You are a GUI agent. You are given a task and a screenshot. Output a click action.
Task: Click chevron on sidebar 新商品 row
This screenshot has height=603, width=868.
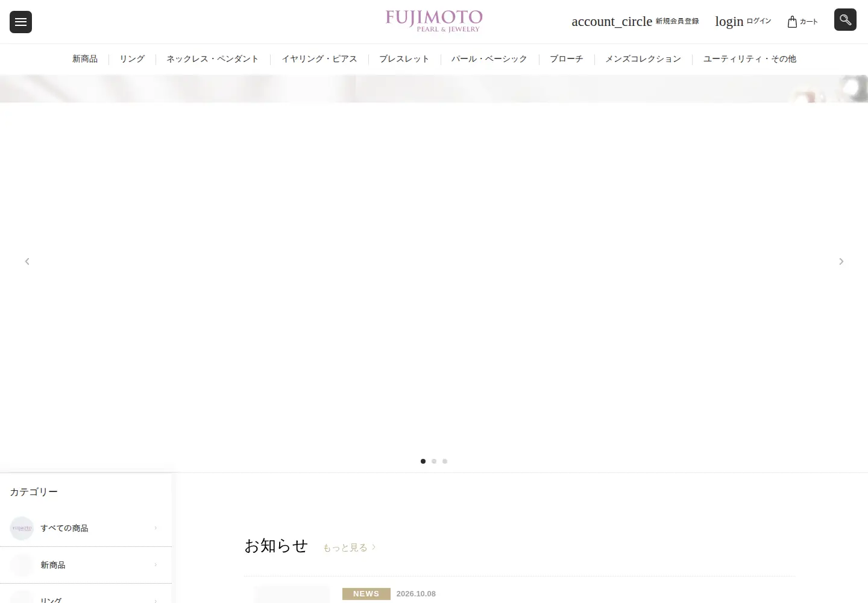coord(156,565)
